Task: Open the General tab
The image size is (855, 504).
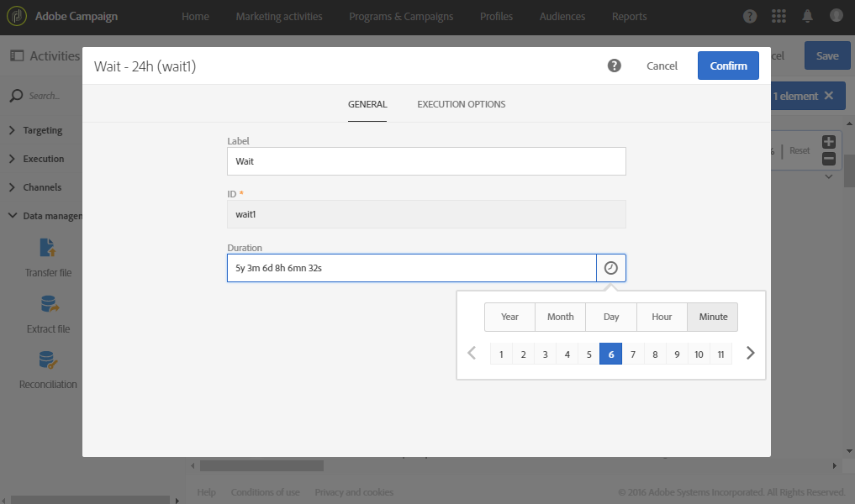Action: 367,104
